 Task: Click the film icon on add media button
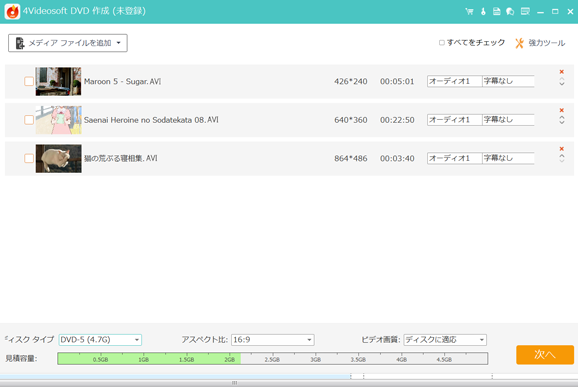coord(20,43)
